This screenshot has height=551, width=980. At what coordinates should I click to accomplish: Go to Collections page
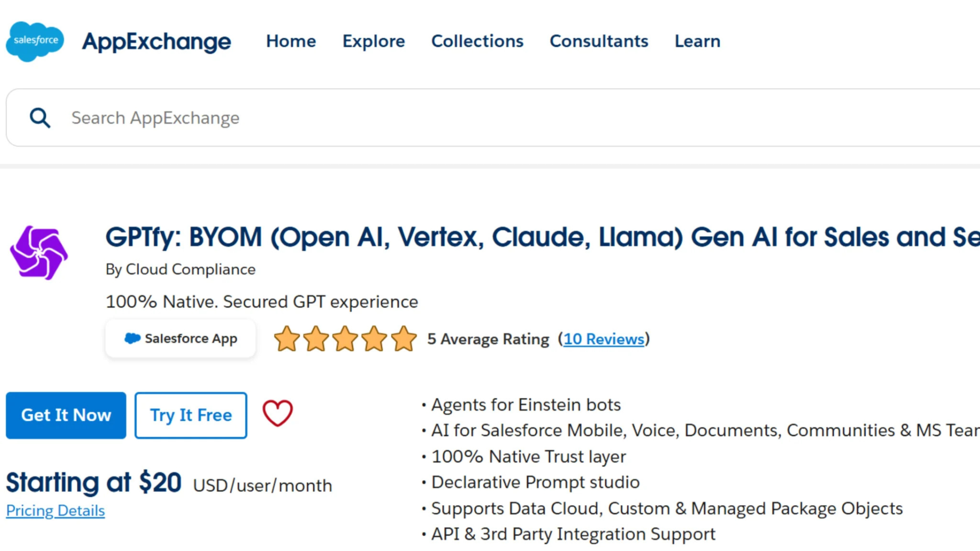tap(477, 41)
